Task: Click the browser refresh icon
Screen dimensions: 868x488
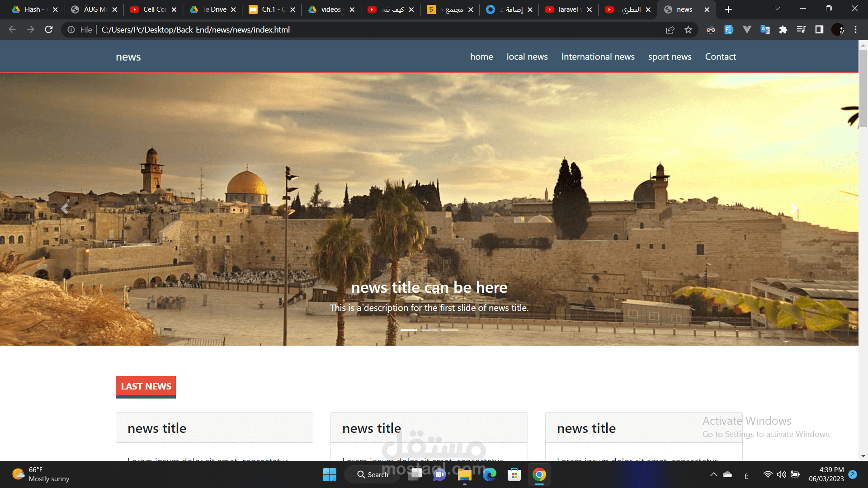Action: pos(50,30)
